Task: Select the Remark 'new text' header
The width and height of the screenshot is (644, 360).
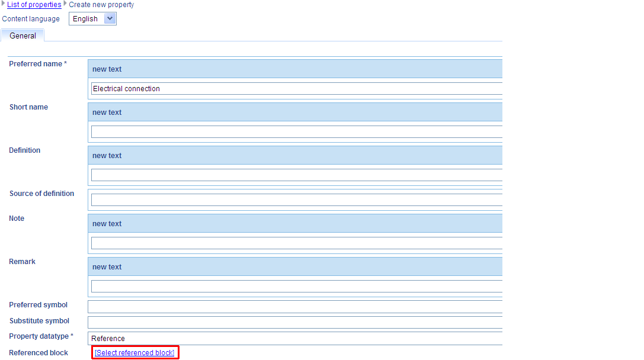Action: (296, 267)
